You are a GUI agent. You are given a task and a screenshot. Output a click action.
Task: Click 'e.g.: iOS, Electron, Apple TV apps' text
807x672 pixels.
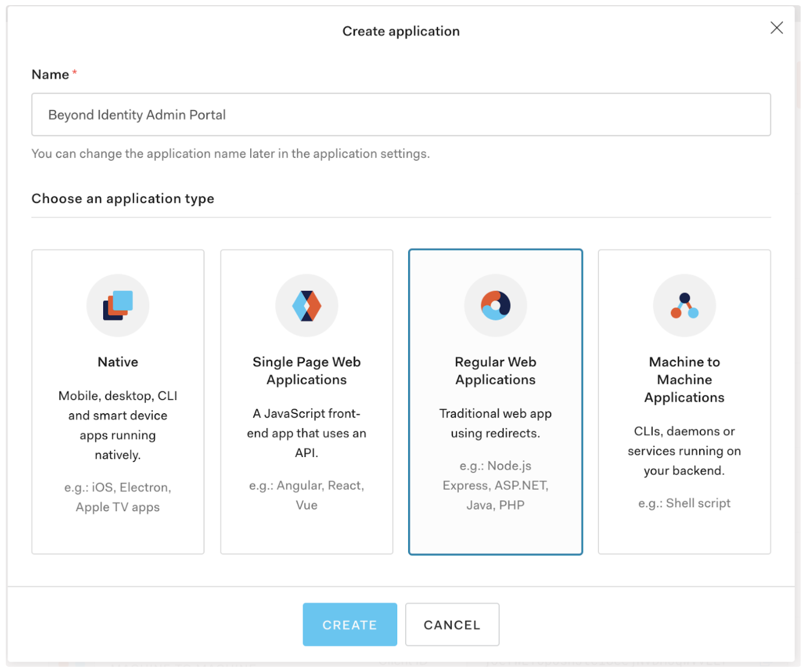pos(118,497)
